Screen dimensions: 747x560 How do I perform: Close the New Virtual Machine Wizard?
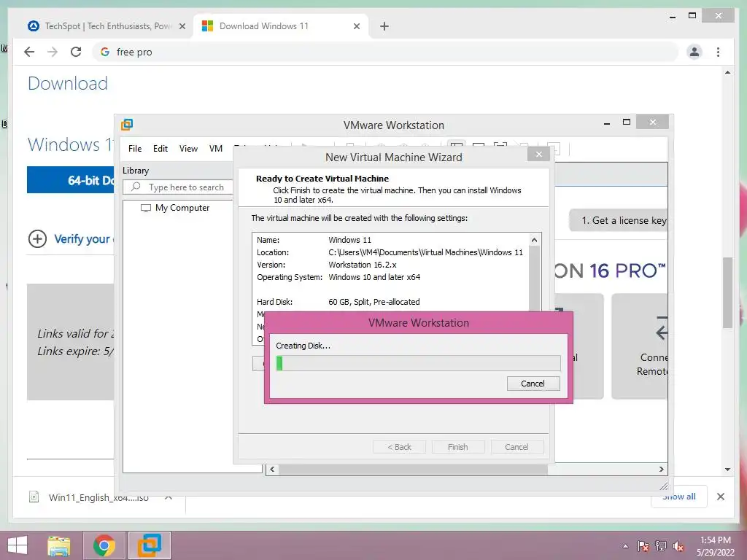coord(539,155)
